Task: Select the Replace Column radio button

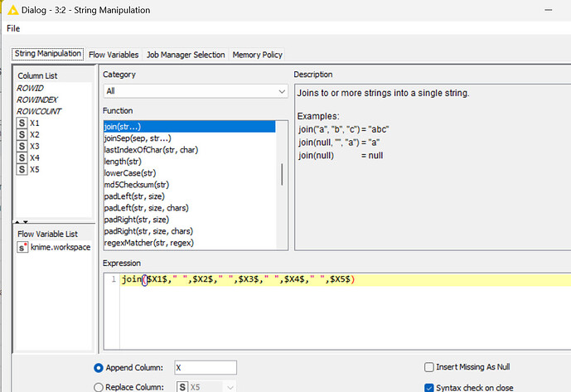Action: coord(99,387)
